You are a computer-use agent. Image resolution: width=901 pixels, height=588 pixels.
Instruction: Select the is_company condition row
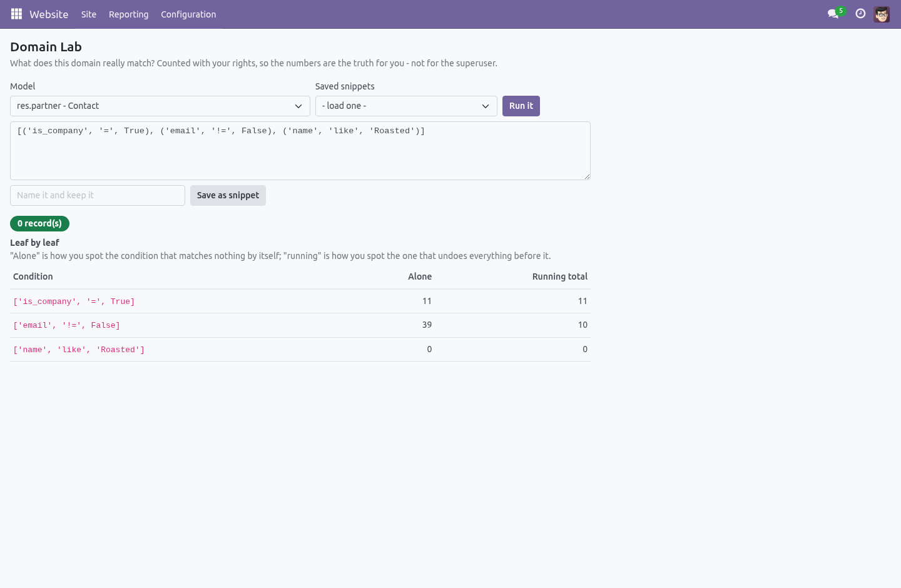[x=300, y=302]
